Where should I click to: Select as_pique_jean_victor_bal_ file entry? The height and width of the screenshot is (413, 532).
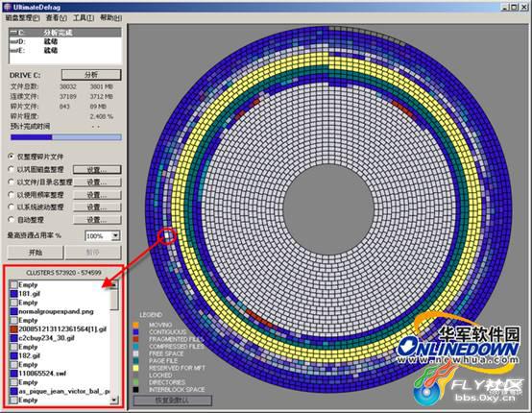(63, 391)
